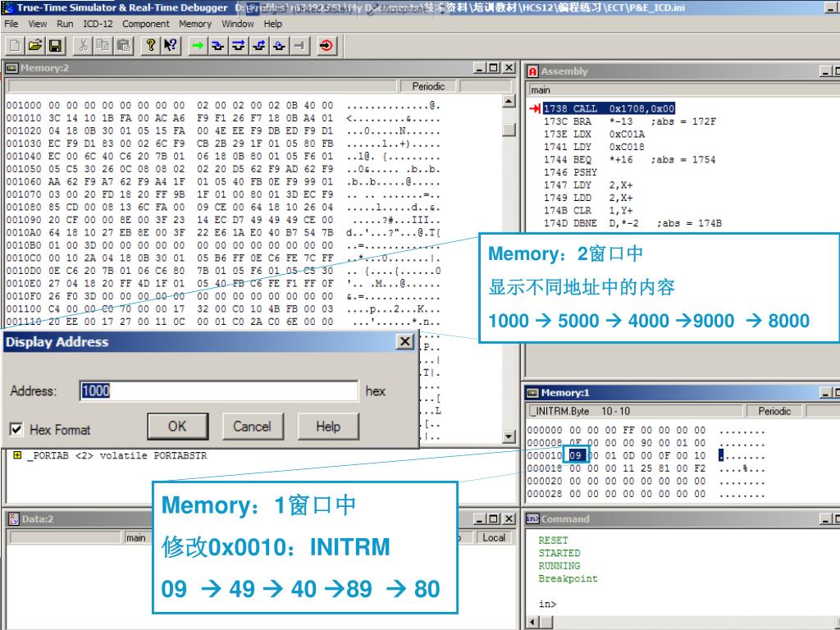Select the 1744 BEQ assembly line
840x630 pixels.
(629, 160)
